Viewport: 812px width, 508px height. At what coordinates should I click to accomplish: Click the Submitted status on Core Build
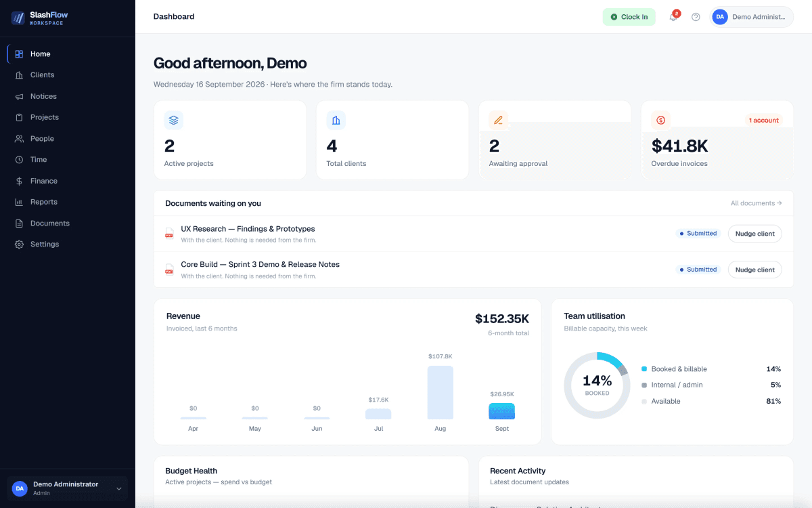(698, 270)
